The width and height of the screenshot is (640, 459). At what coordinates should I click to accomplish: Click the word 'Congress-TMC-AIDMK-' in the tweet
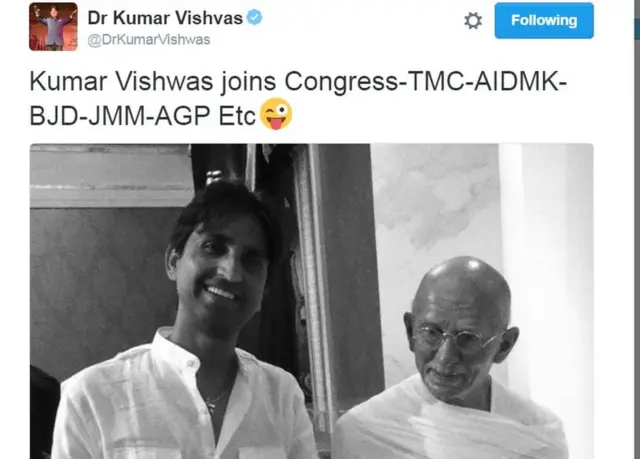coord(426,82)
